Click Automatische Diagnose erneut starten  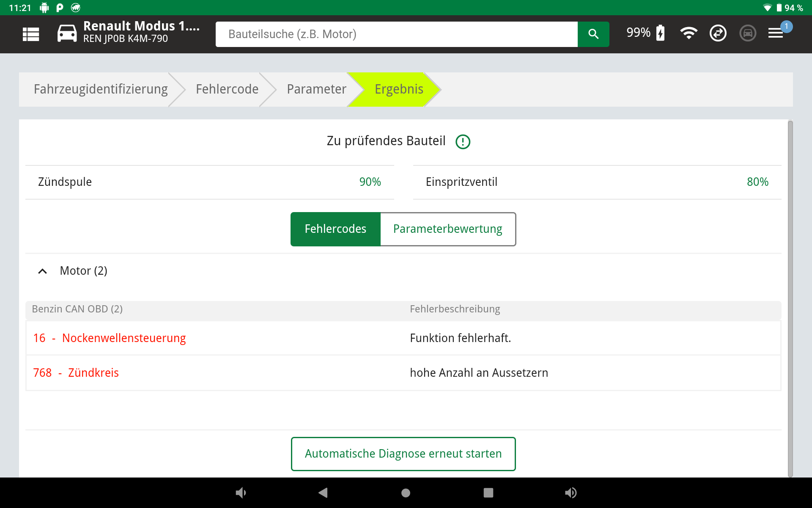(x=403, y=454)
